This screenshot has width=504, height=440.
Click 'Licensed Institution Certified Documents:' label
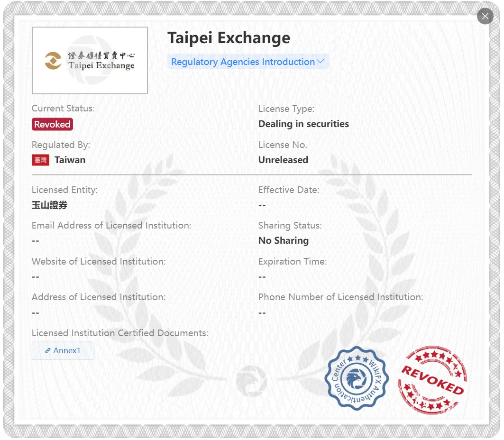[120, 333]
